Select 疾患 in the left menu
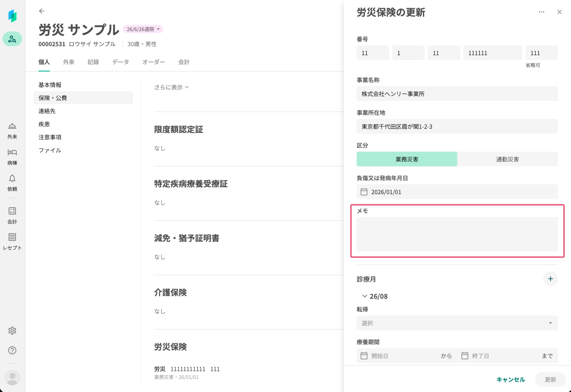 tap(83, 124)
